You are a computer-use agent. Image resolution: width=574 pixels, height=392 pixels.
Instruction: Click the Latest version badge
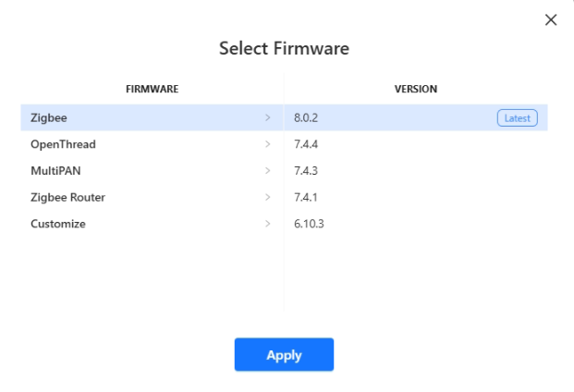pos(518,117)
